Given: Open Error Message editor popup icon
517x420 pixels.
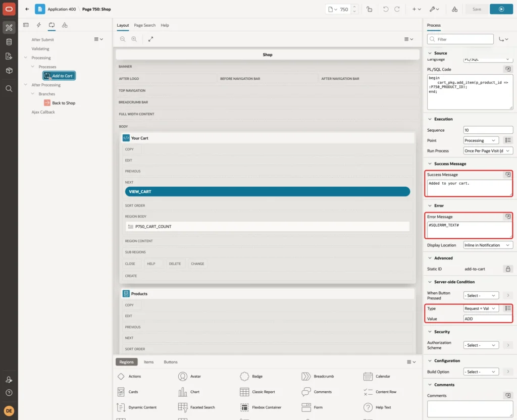Looking at the screenshot, I should coord(508,217).
